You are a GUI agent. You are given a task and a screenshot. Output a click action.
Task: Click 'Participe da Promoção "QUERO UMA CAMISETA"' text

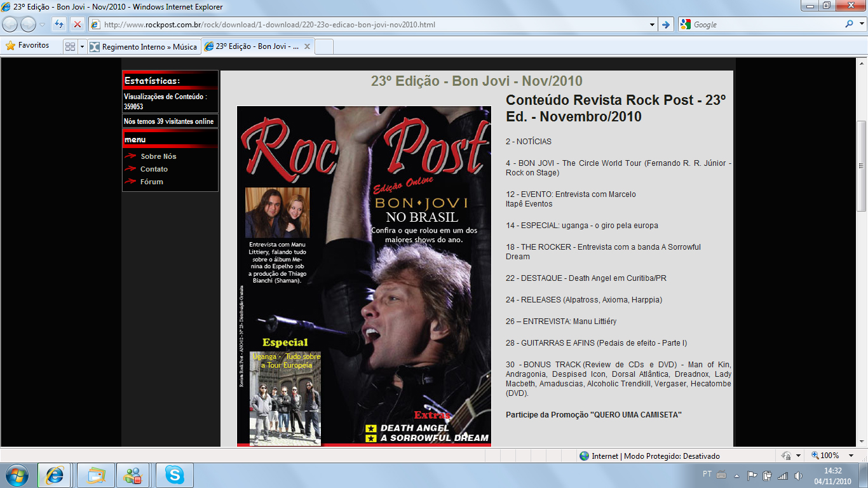click(593, 415)
